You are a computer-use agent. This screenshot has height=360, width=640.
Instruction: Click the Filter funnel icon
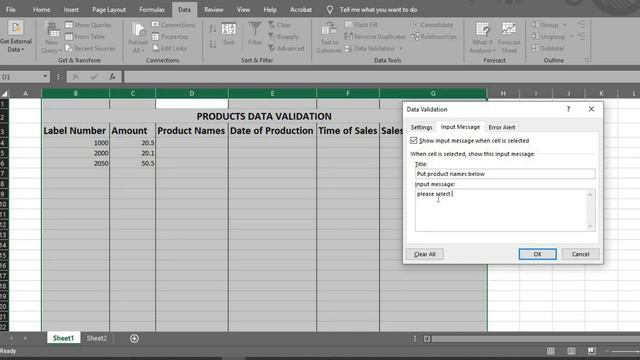point(255,29)
